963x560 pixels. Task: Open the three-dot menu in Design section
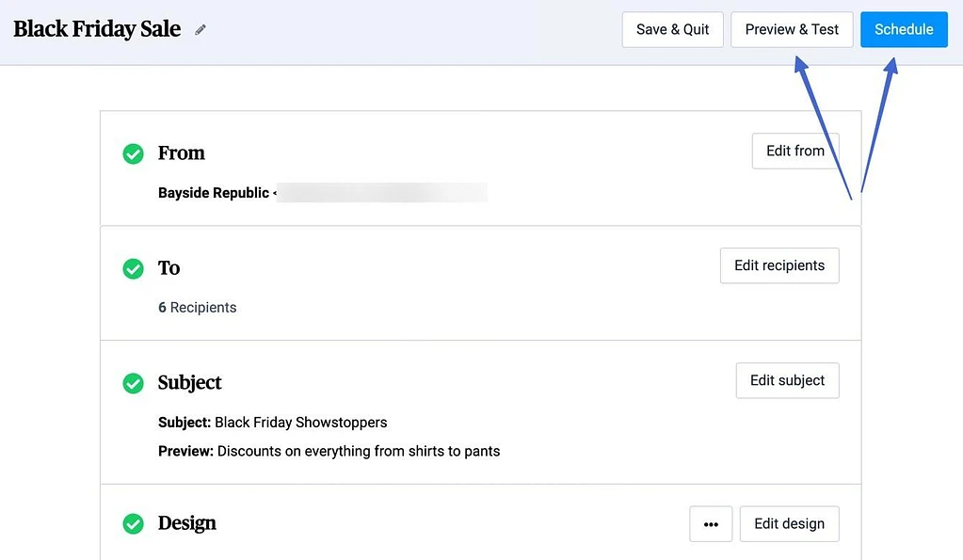point(711,524)
